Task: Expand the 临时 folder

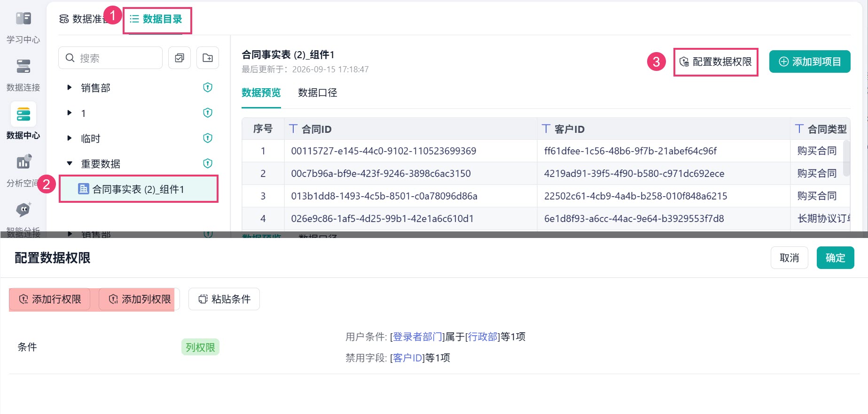Action: pos(70,138)
